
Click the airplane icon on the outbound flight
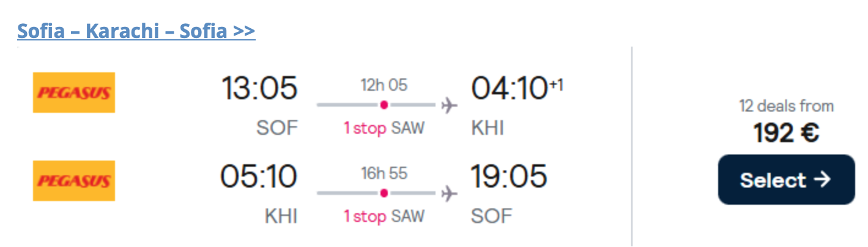tap(449, 105)
